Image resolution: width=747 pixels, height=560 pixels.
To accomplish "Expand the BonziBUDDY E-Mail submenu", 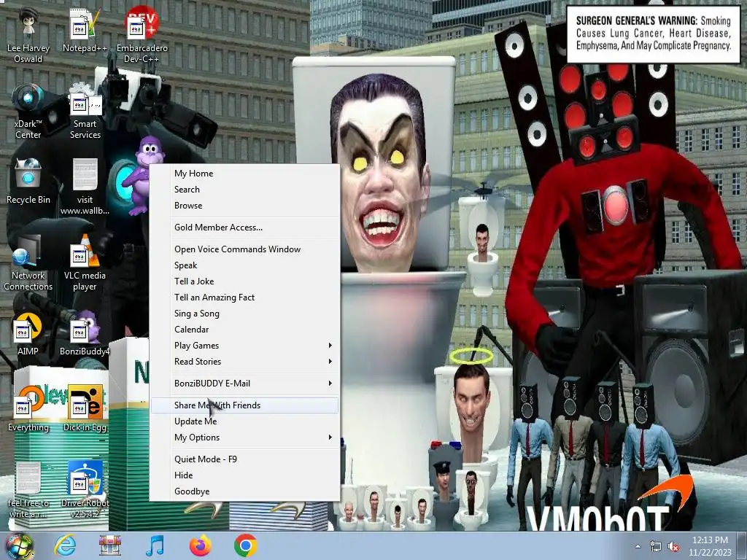I will pos(245,384).
